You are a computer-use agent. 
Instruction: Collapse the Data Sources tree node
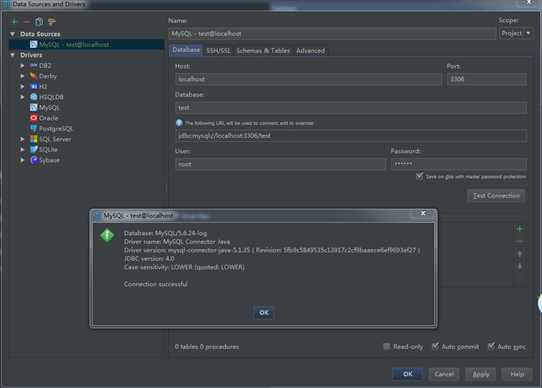[x=13, y=34]
